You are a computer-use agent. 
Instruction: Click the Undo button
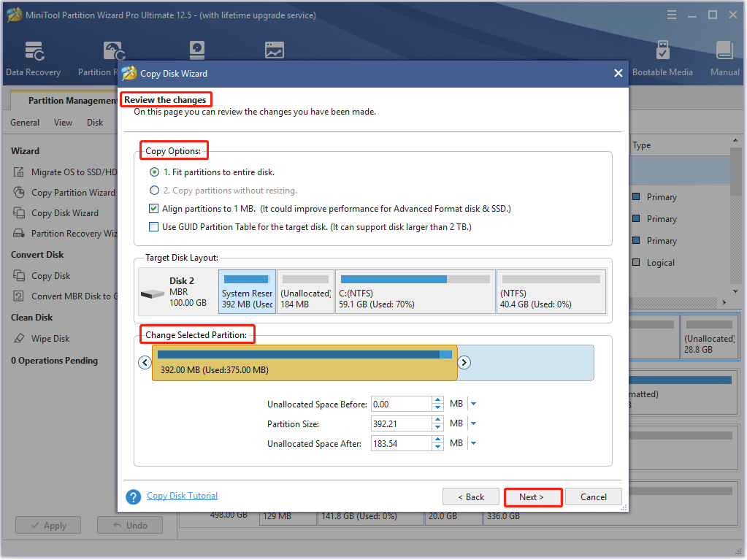(130, 525)
